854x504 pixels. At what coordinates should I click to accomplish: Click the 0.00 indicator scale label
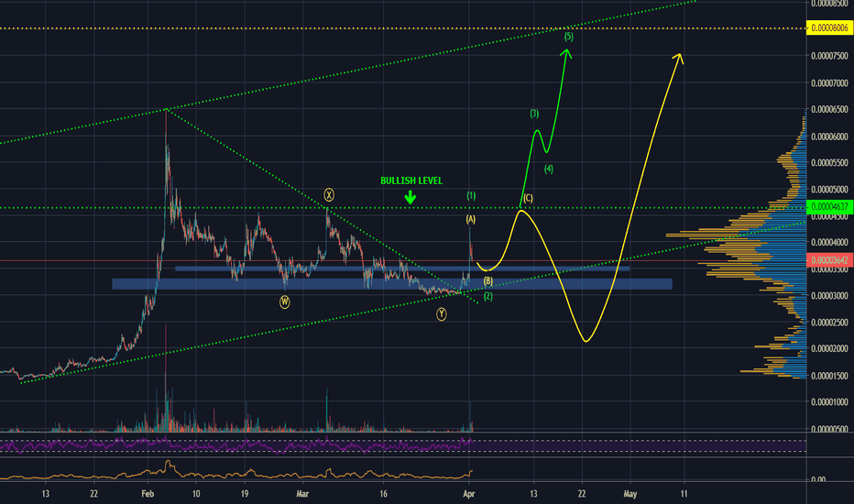(818, 479)
